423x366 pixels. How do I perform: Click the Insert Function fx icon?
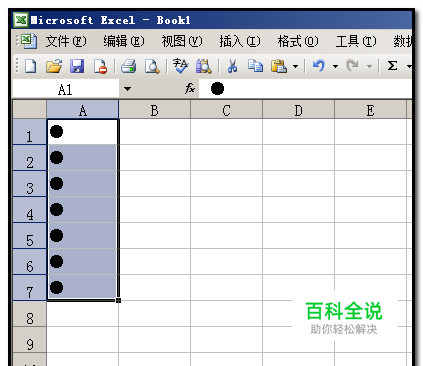[190, 89]
